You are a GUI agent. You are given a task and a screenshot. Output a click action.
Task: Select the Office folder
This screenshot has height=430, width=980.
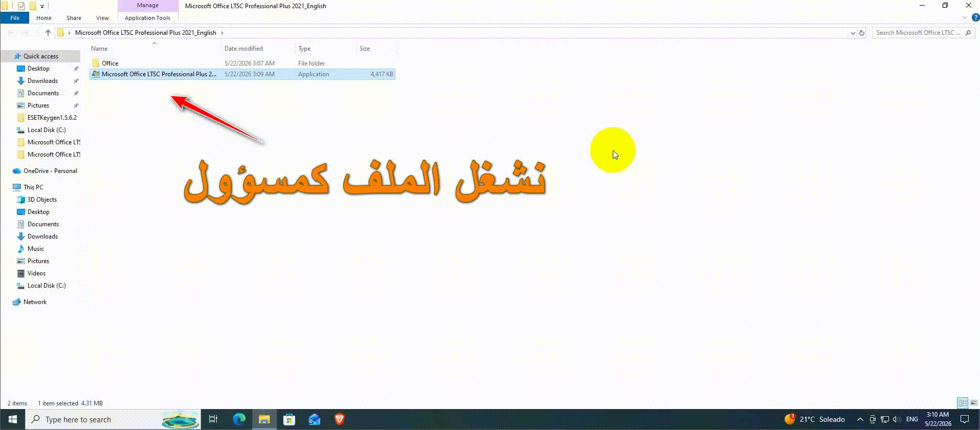(x=109, y=63)
